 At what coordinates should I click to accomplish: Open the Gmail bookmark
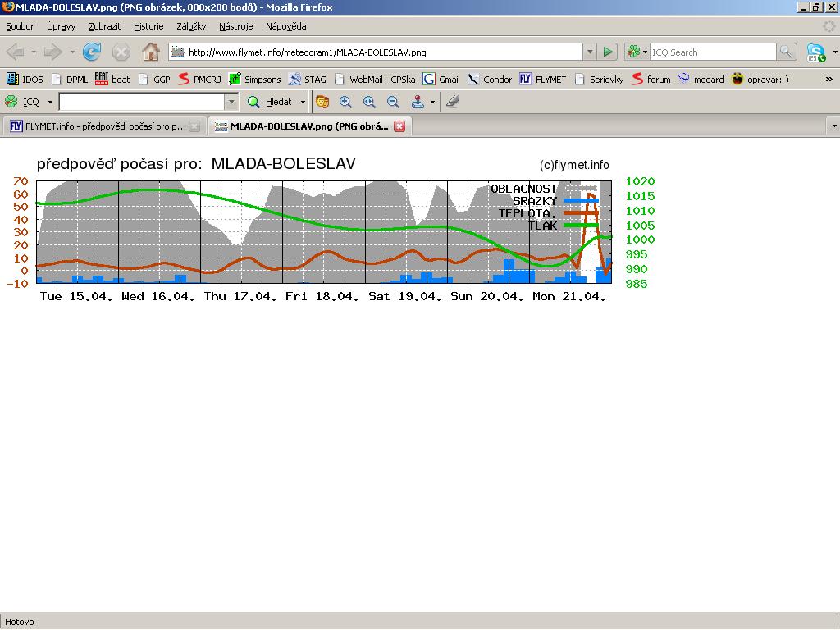pos(441,80)
